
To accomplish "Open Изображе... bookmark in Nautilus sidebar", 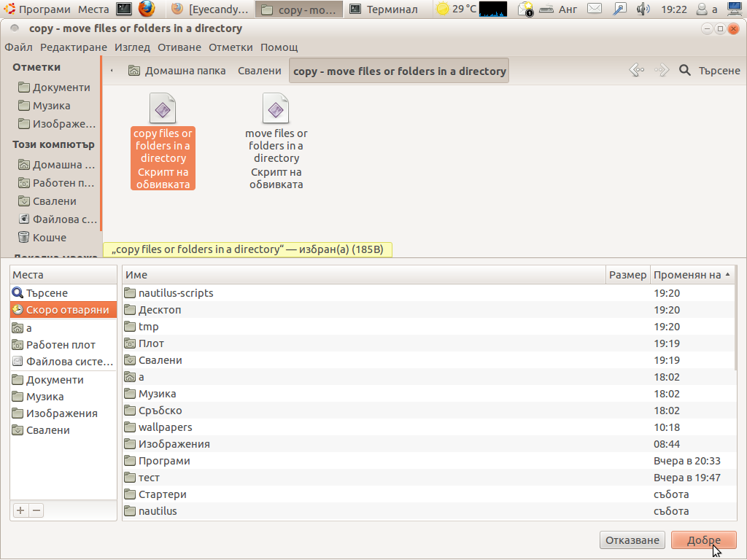I will [57, 124].
